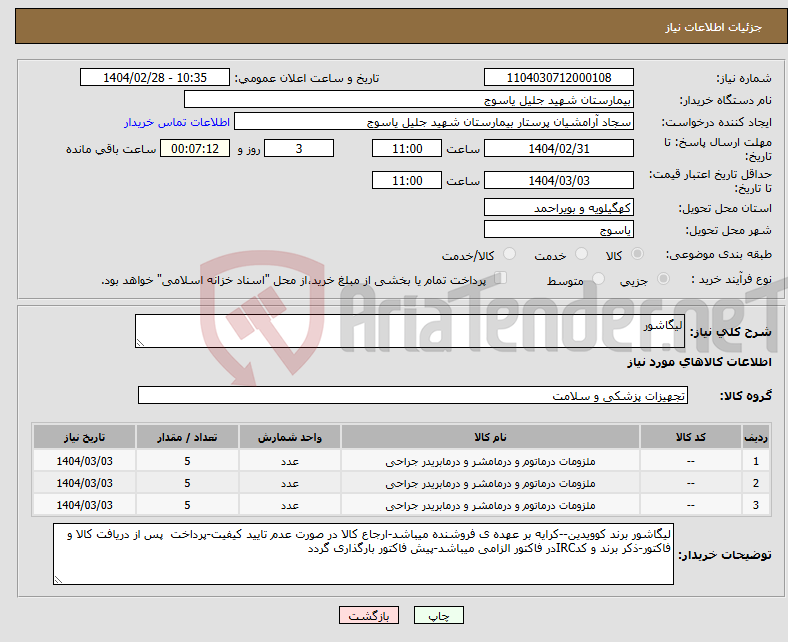The width and height of the screenshot is (788, 642).
Task: Click the announcement date field 1404/02/28 - 10:35
Action: click(155, 77)
